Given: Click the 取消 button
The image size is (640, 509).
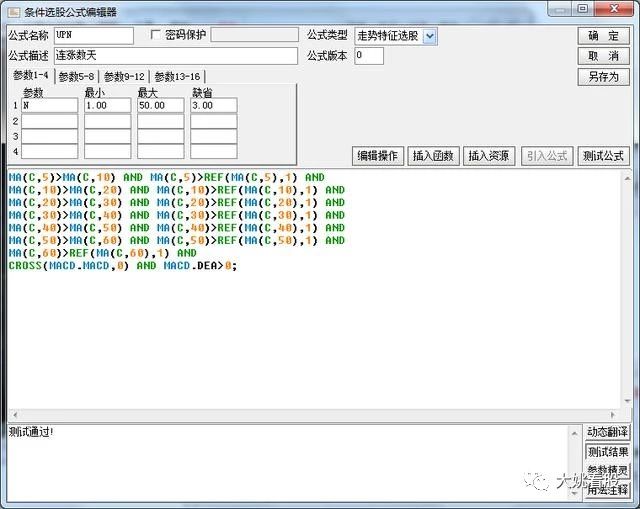Looking at the screenshot, I should tap(603, 56).
